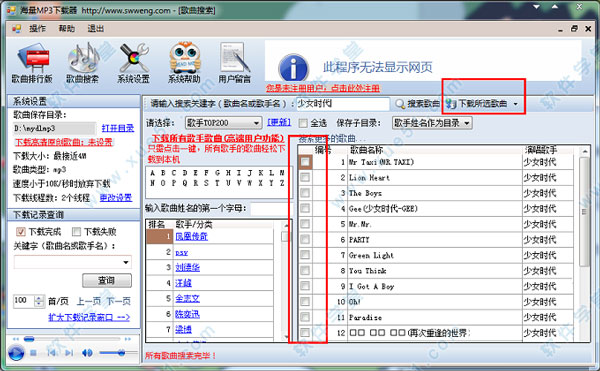The width and height of the screenshot is (600, 371).
Task: Open 系统设置 system settings tool
Action: (134, 63)
